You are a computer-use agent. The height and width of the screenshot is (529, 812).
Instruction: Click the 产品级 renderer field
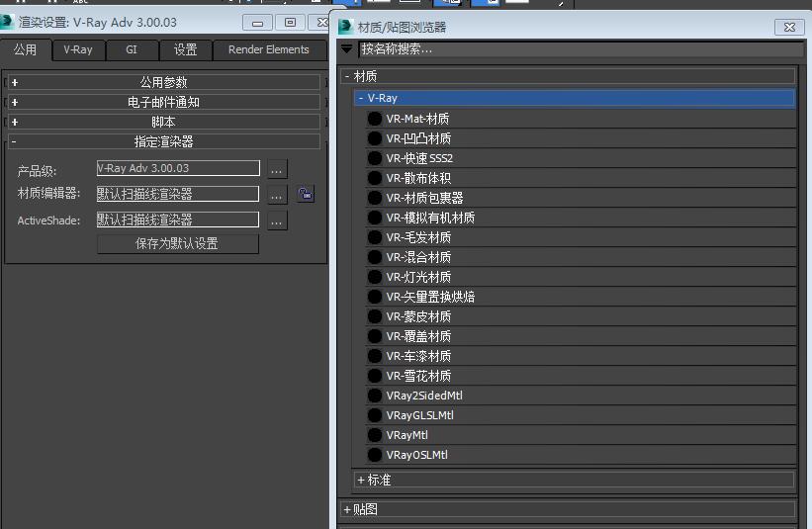[x=178, y=168]
